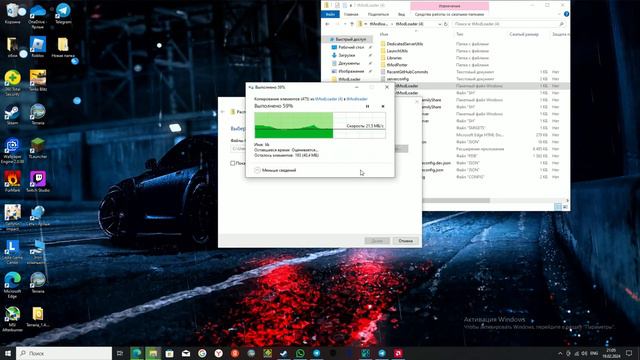
Task: Open the Tanks Blitz desktop icon
Action: [38, 81]
